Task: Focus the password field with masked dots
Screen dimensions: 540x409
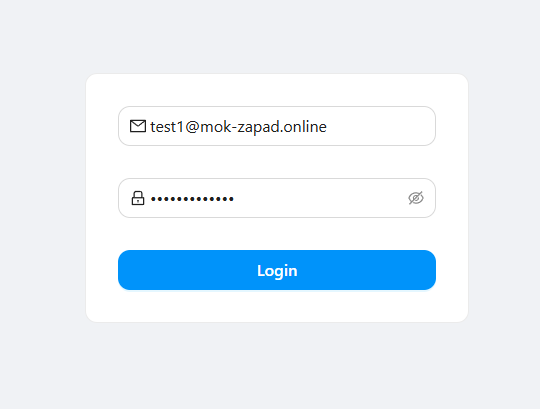Action: click(277, 198)
